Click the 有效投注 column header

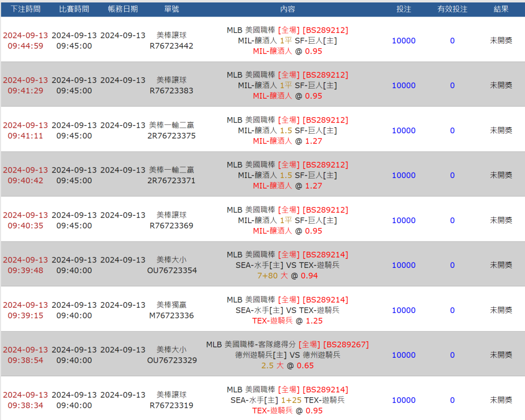tap(453, 9)
